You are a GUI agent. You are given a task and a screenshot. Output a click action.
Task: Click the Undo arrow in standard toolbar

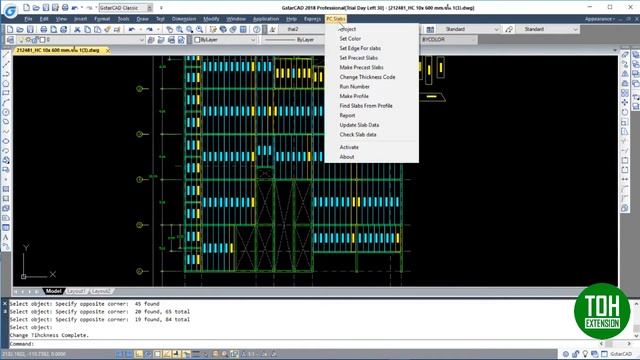tap(131, 29)
